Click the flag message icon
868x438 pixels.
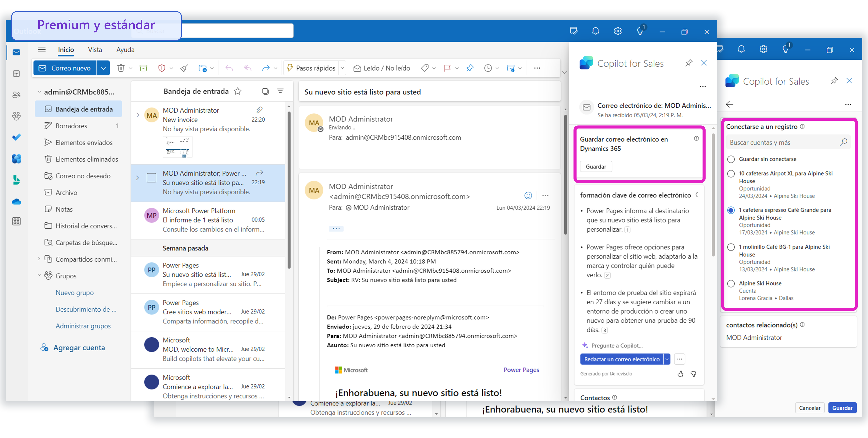447,68
